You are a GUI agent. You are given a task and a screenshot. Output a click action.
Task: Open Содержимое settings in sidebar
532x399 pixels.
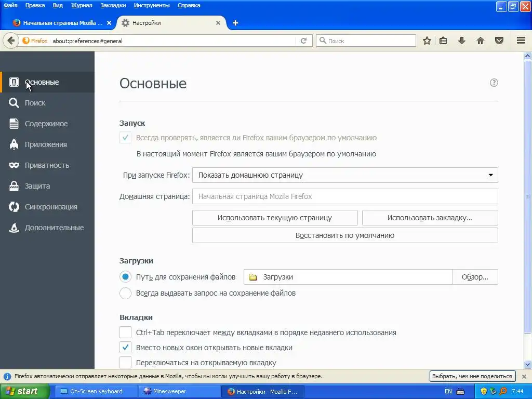(x=47, y=124)
